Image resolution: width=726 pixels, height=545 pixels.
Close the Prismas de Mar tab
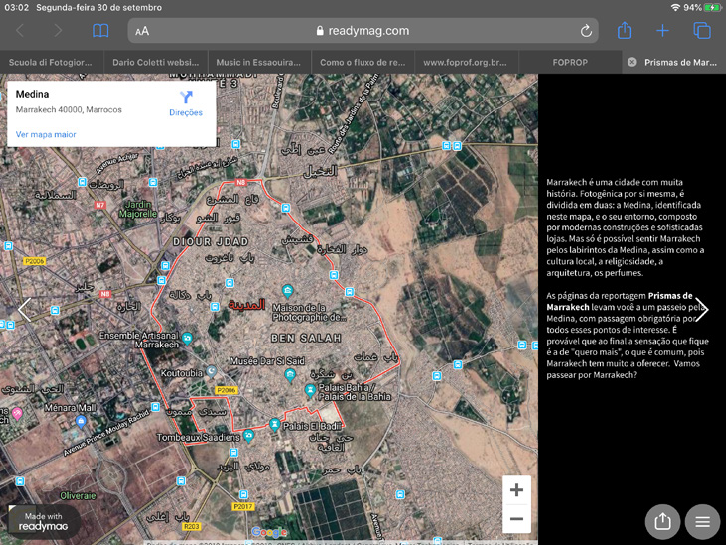point(632,62)
